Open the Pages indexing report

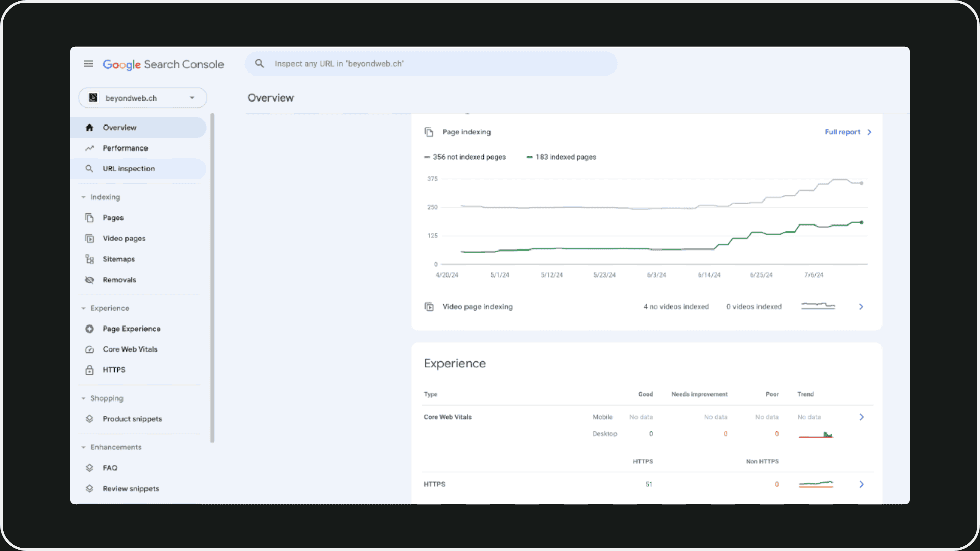138,218
